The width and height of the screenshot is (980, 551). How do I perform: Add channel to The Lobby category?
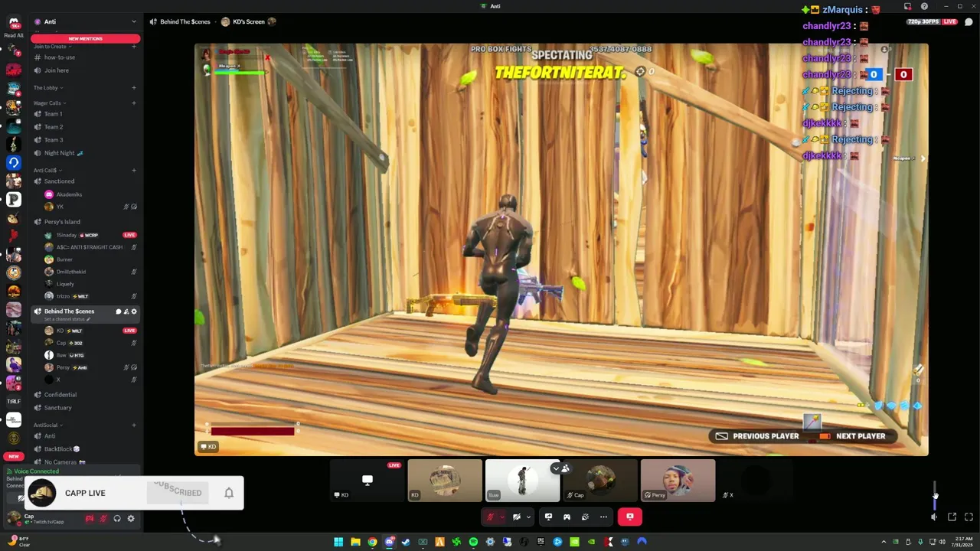(x=134, y=88)
